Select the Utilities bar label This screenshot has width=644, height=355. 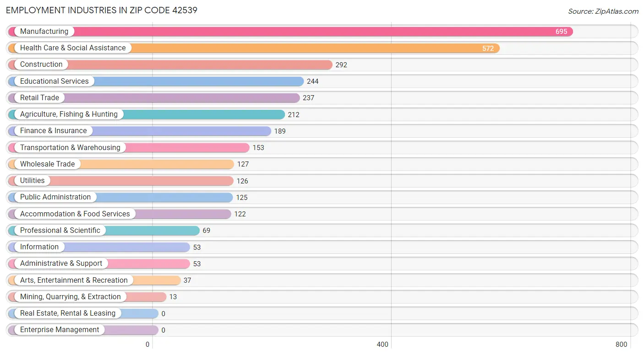tap(33, 181)
